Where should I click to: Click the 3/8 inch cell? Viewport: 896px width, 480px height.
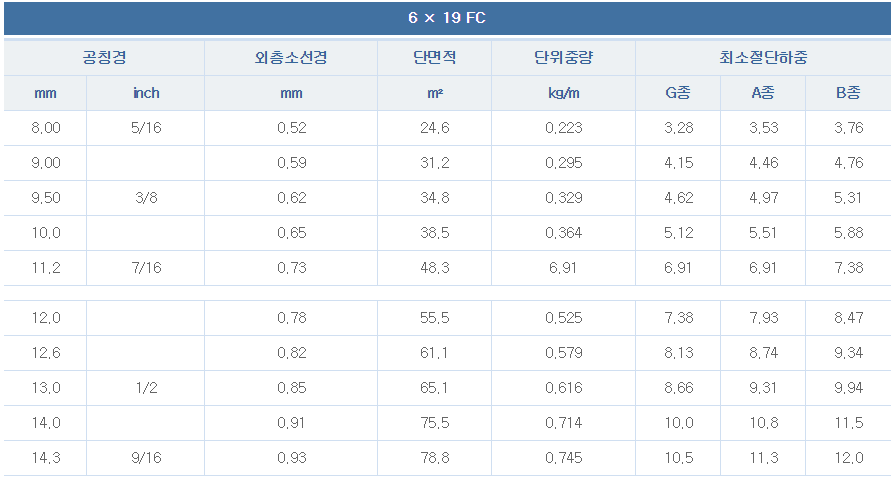(x=146, y=198)
